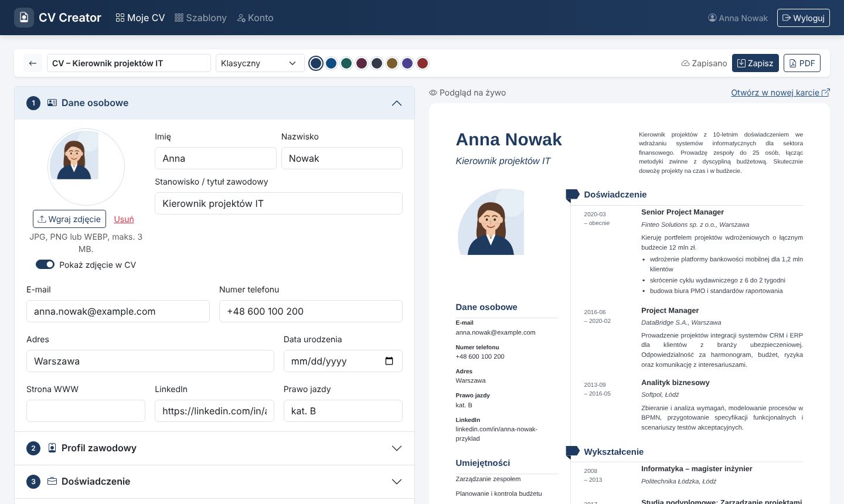Click the CV title field
Image resolution: width=844 pixels, height=504 pixels.
click(129, 63)
